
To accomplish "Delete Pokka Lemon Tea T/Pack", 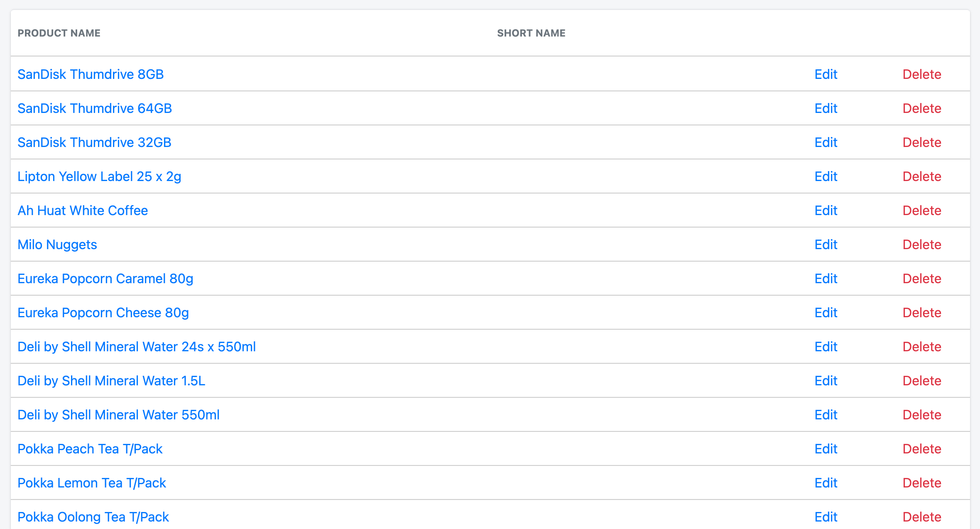I will [922, 483].
